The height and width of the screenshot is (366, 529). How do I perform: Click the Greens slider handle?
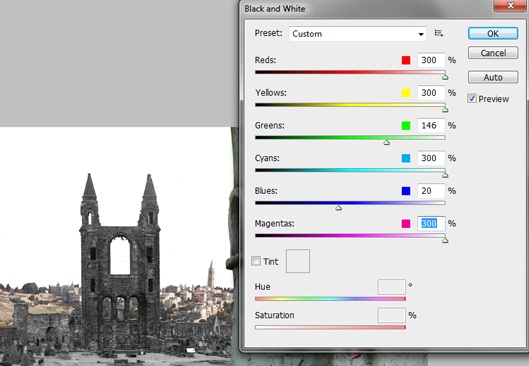(x=387, y=143)
